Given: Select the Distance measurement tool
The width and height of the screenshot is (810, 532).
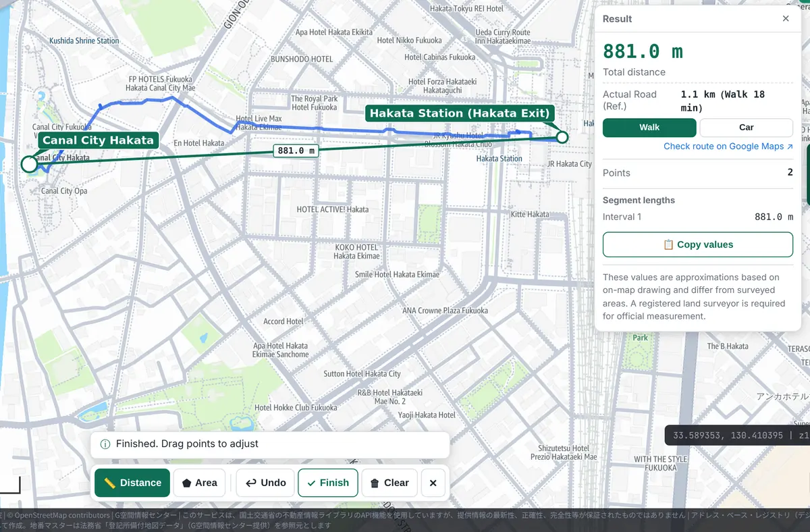Looking at the screenshot, I should point(132,483).
